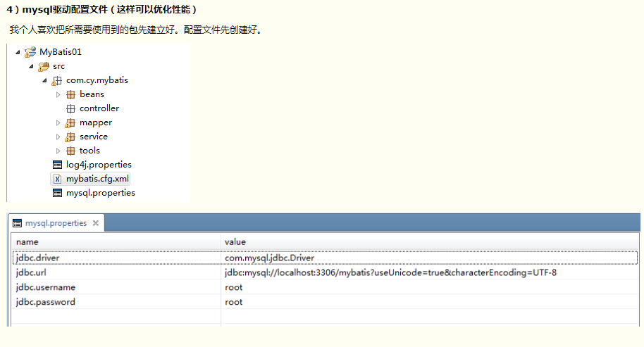The image size is (644, 347).
Task: Click the log4j.properties file icon
Action: 58,165
